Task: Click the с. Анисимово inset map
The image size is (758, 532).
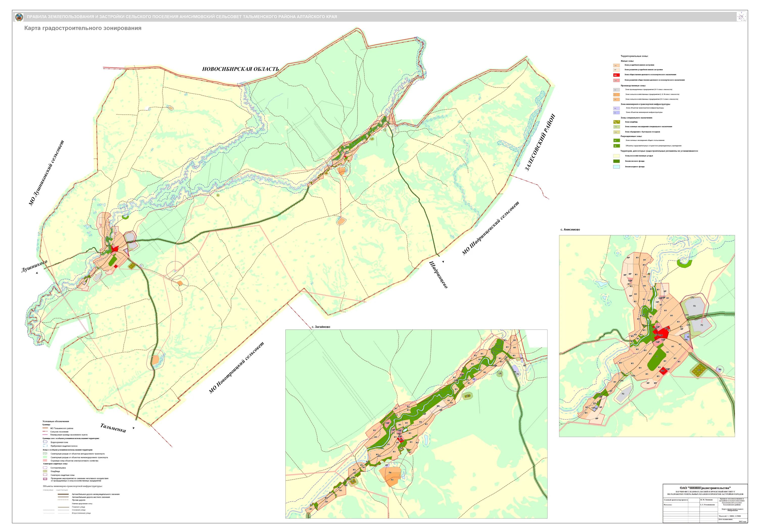Action: (647, 336)
